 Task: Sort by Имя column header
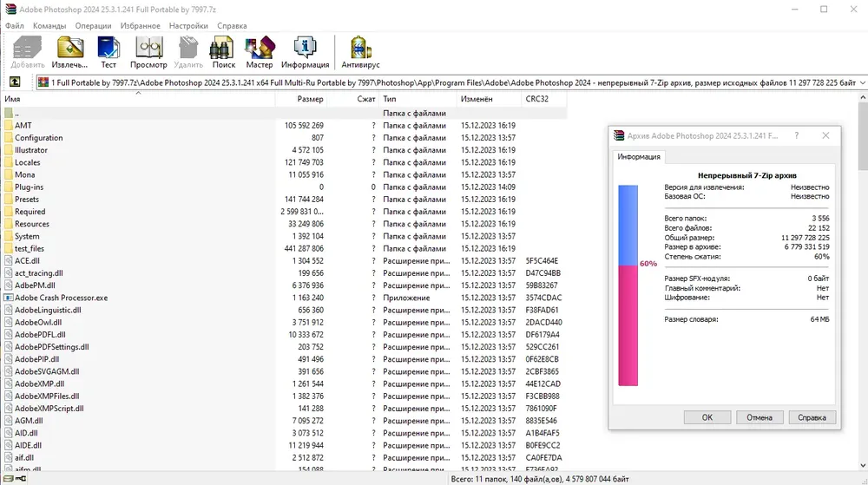point(138,99)
